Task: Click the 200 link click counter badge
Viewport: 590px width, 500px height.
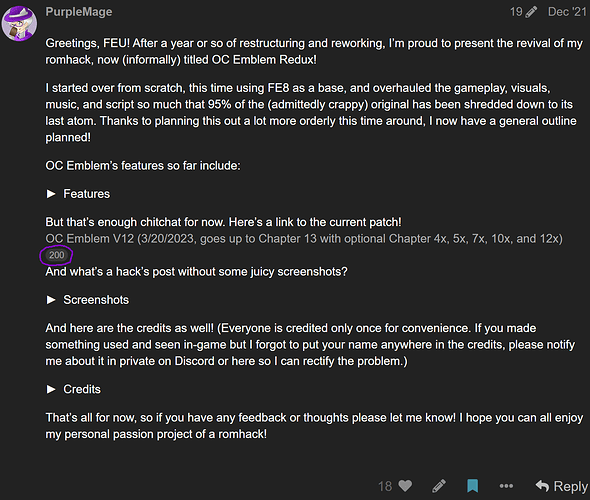Action: (x=56, y=255)
